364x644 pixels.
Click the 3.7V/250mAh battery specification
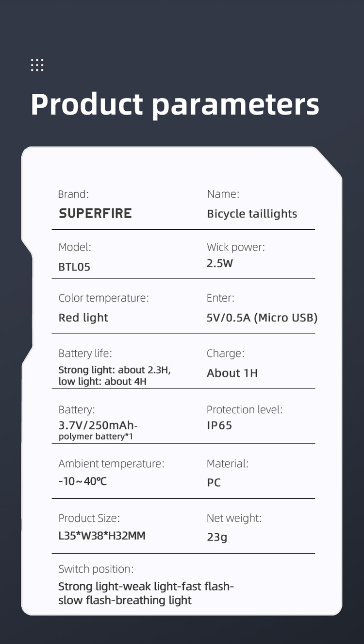[x=98, y=425]
